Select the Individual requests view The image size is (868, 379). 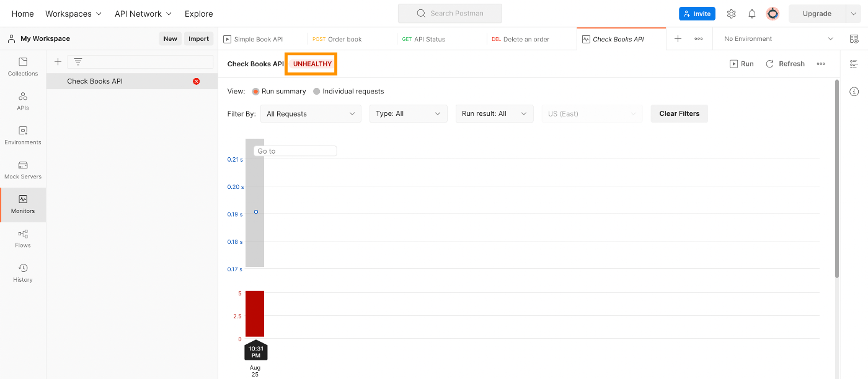click(348, 91)
